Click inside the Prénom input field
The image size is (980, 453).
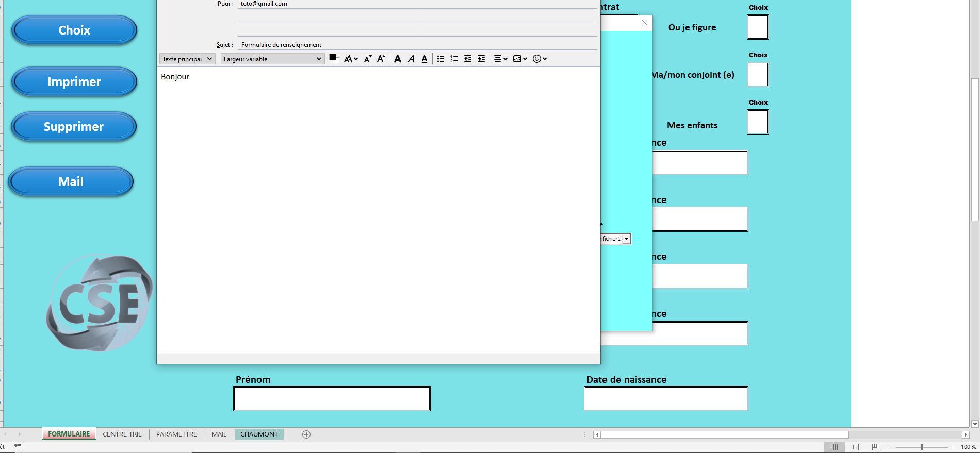pos(332,398)
